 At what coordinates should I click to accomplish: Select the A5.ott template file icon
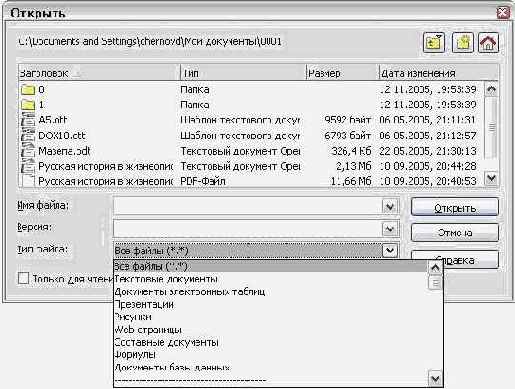click(28, 120)
